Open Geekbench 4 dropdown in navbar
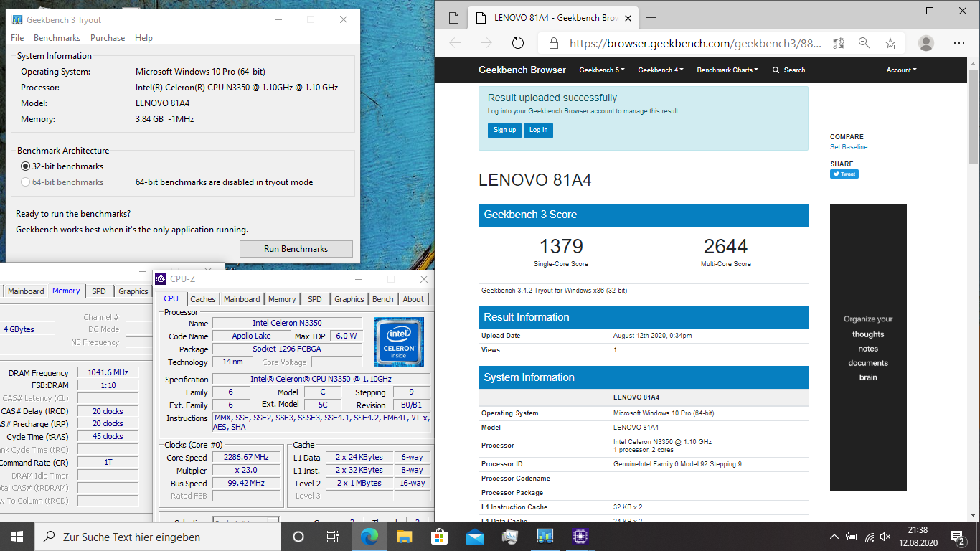 [x=661, y=70]
